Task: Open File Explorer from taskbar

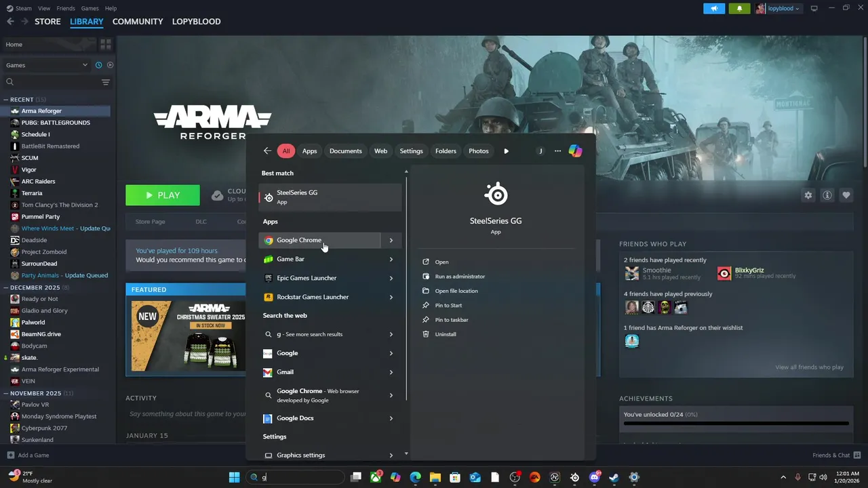Action: [x=435, y=477]
